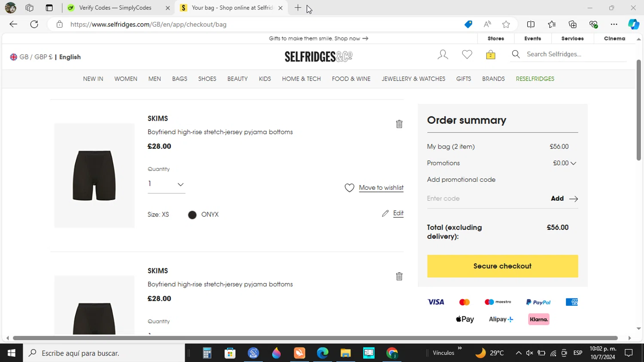This screenshot has width=644, height=362.
Task: Expand the Promotions chevron
Action: 574,163
